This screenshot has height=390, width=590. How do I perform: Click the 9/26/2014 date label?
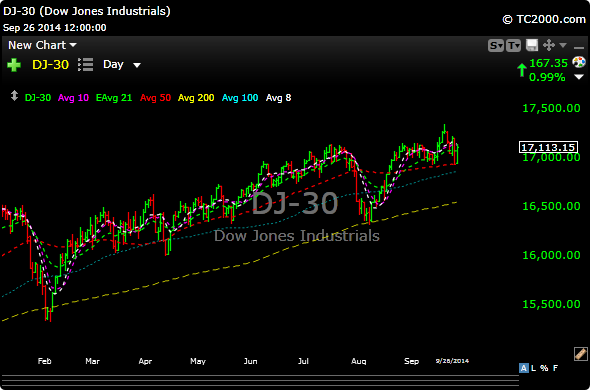tap(452, 361)
